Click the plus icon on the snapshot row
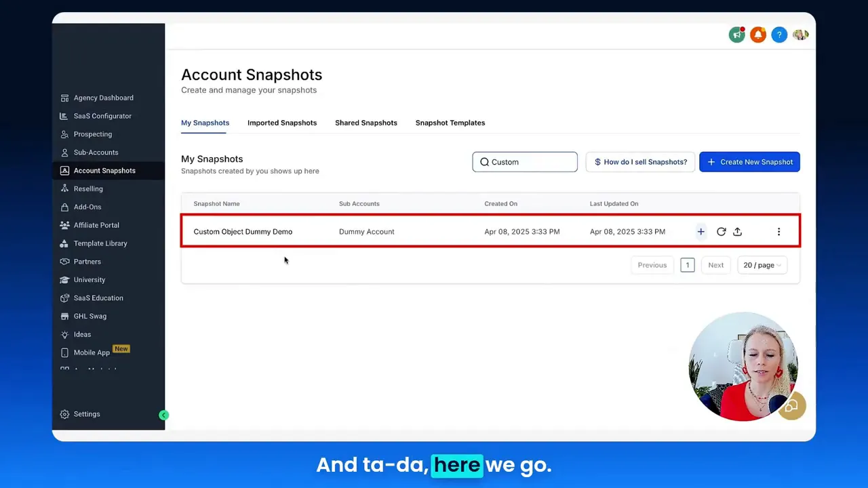The image size is (868, 488). click(701, 231)
